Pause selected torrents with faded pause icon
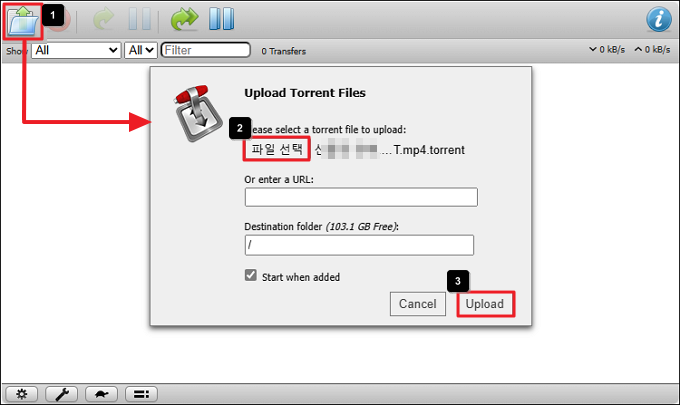 140,20
